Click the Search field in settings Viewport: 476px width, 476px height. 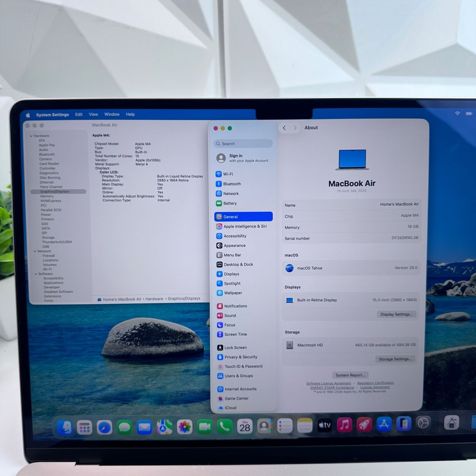243,144
